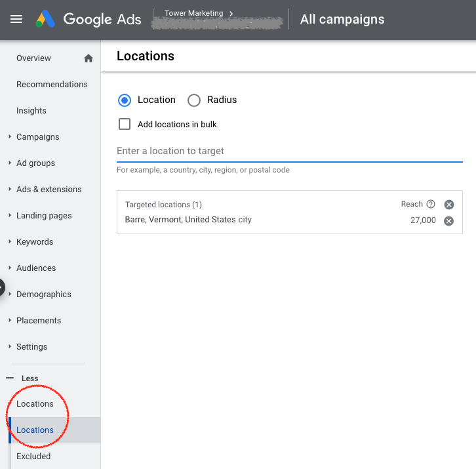Click the Overview home icon
The image size is (476, 469).
(x=89, y=58)
